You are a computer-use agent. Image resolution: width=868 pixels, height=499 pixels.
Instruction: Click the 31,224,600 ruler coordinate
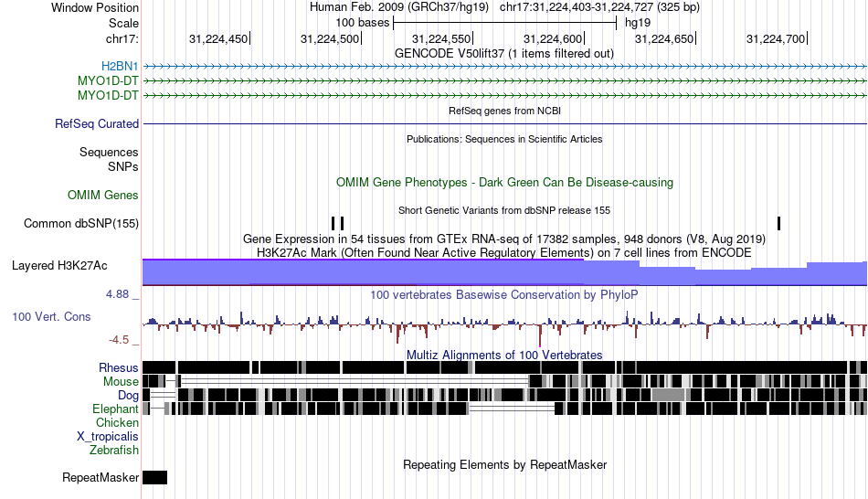click(x=553, y=38)
